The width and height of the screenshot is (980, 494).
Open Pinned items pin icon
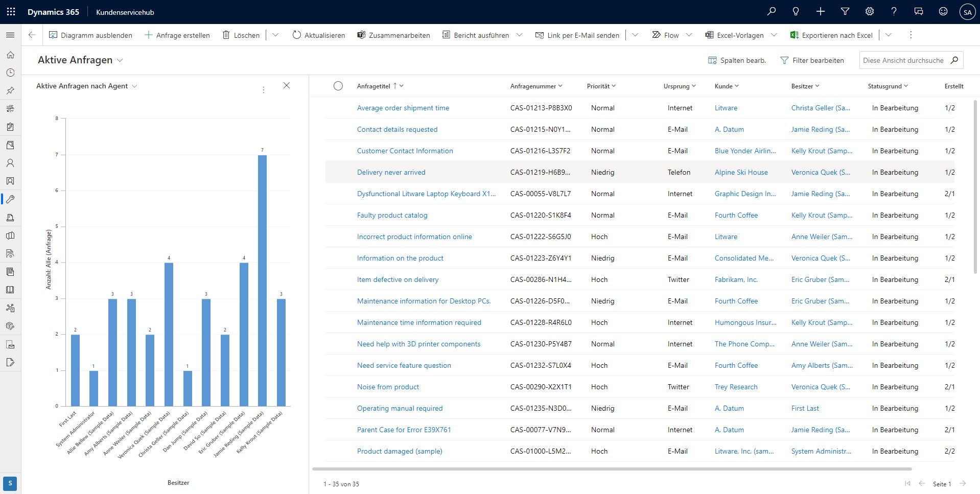pos(10,90)
